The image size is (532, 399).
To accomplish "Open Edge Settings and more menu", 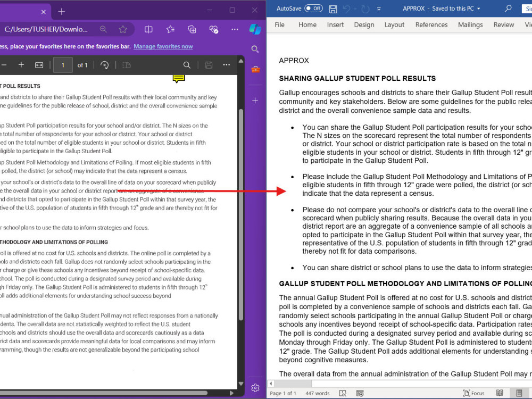I will pos(235,29).
